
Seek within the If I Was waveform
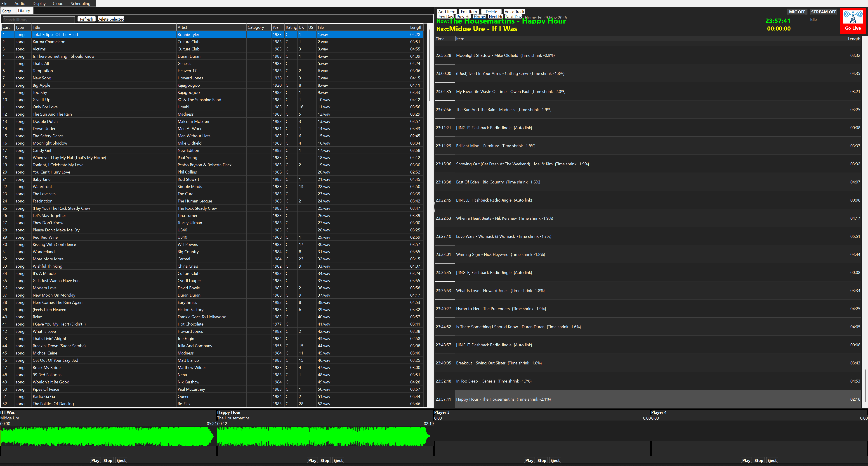pos(108,436)
